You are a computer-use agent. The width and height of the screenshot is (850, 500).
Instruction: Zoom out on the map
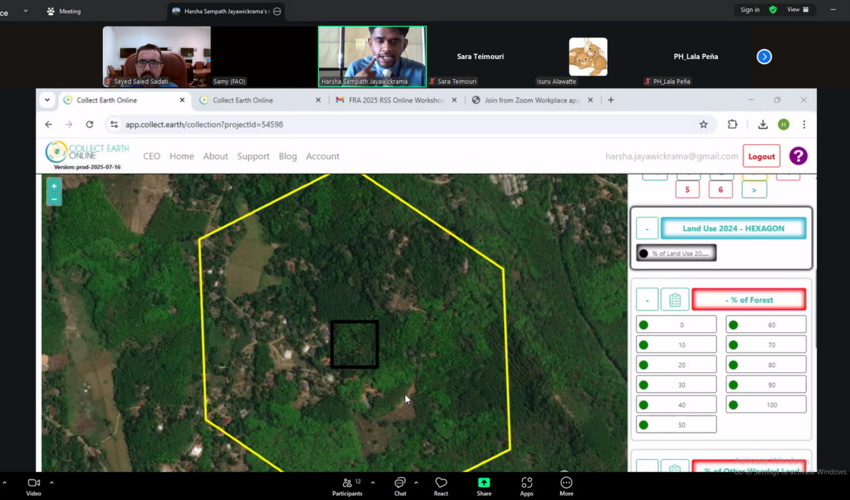tap(54, 199)
